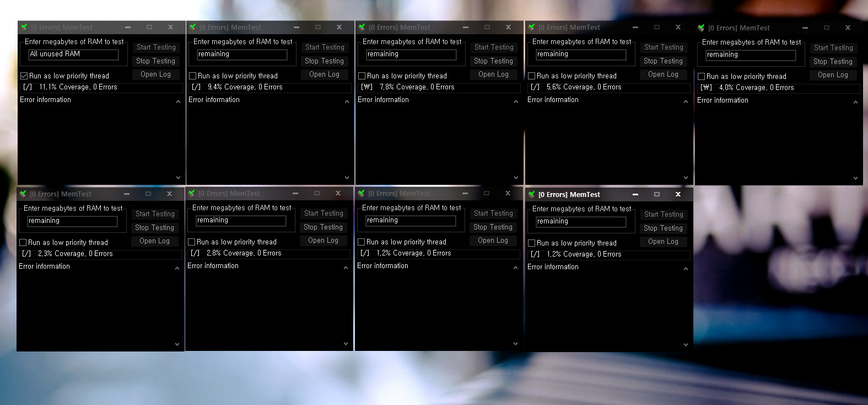This screenshot has width=868, height=405.
Task: Stop Testing in the 2.8% coverage window
Action: (323, 227)
